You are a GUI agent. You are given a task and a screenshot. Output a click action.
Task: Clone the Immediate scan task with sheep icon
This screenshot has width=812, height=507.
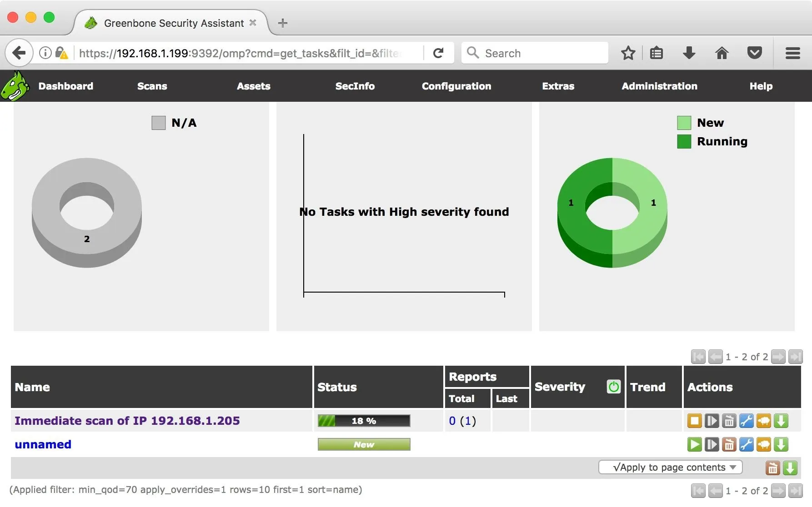[x=763, y=421]
